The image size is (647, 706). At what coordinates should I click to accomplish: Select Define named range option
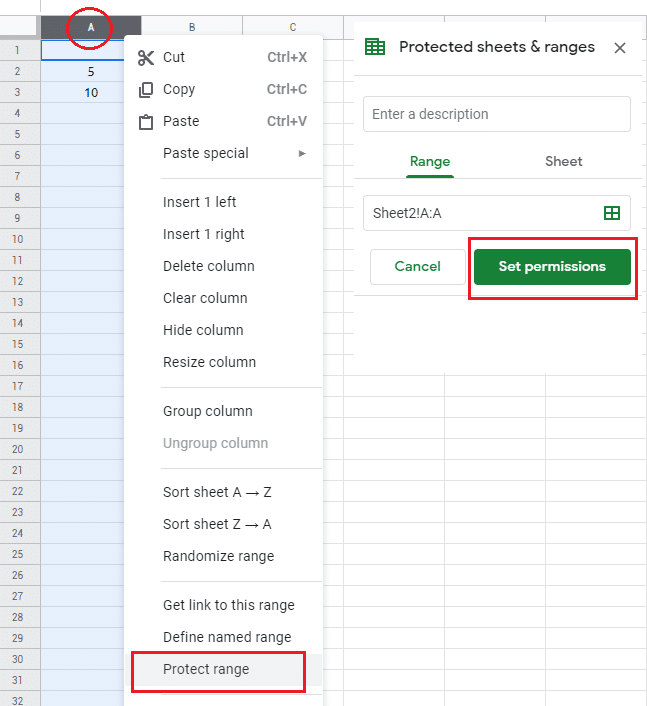coord(227,637)
